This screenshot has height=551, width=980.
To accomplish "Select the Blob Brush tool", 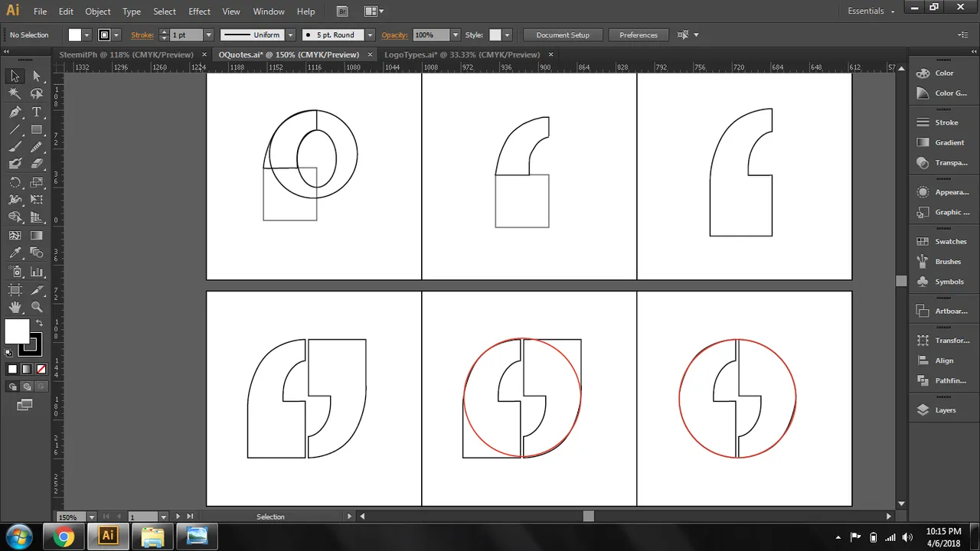I will [15, 164].
